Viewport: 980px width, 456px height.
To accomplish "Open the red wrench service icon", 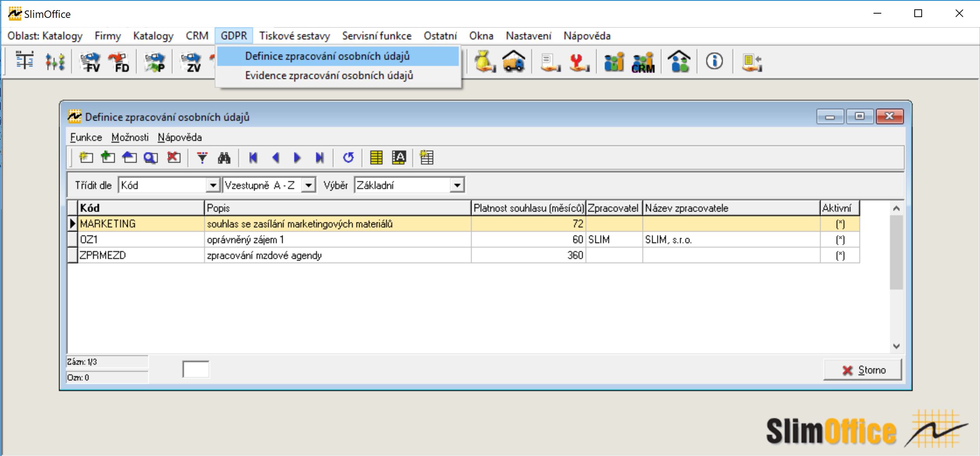I will 579,62.
